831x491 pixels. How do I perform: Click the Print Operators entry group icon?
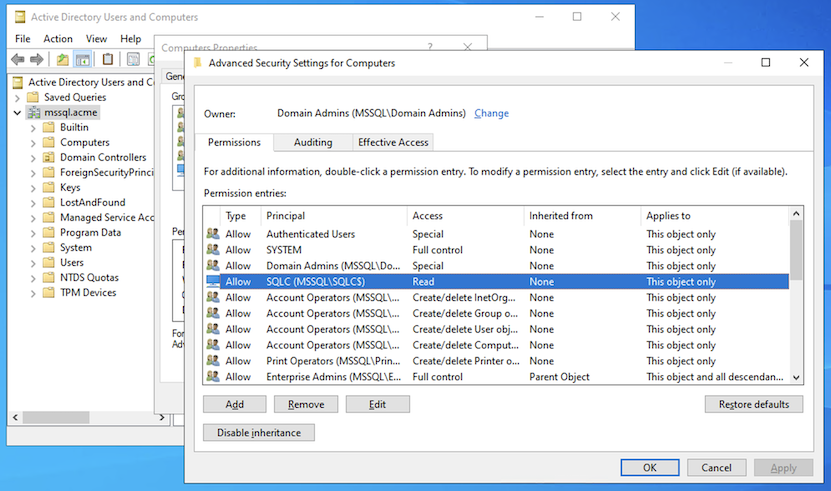pyautogui.click(x=213, y=361)
